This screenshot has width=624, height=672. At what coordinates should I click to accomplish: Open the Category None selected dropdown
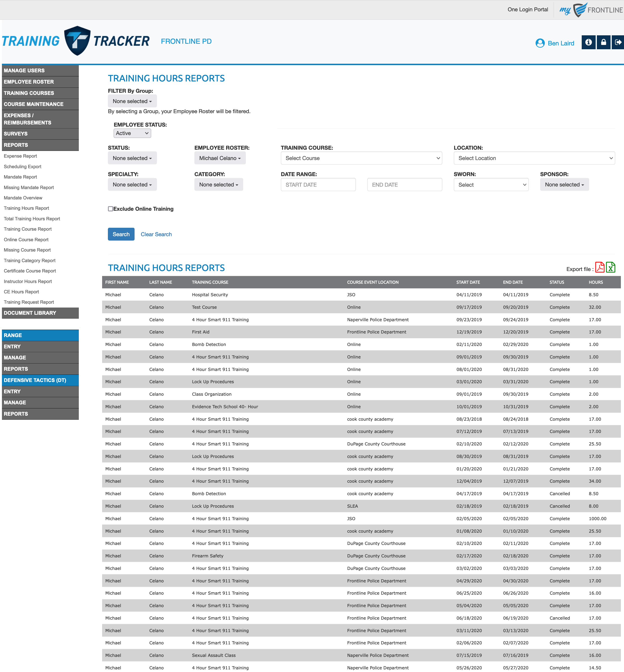(x=218, y=184)
